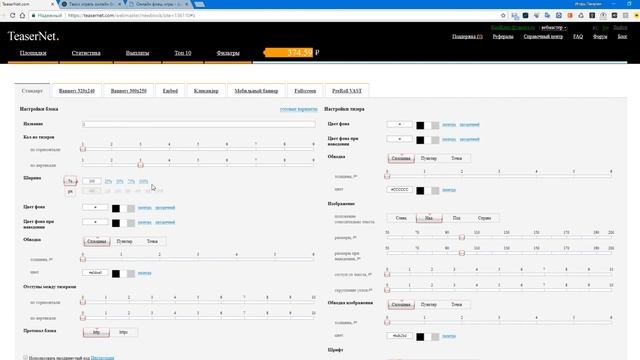640x360 pixels.
Task: Pick black swatch for block Цвет фона
Action: (116, 209)
